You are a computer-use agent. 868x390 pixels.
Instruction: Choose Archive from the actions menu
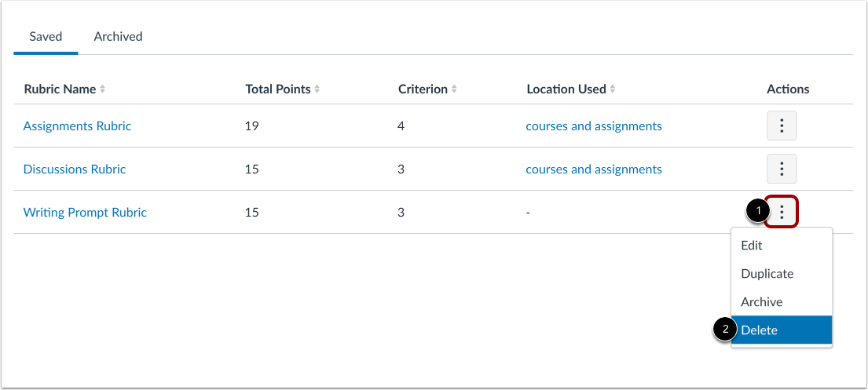pyautogui.click(x=762, y=302)
